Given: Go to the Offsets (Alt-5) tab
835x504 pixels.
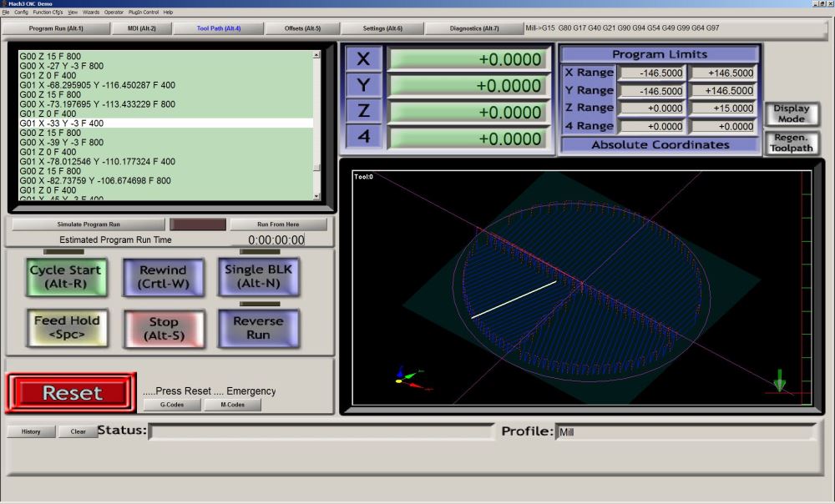Looking at the screenshot, I should [302, 28].
